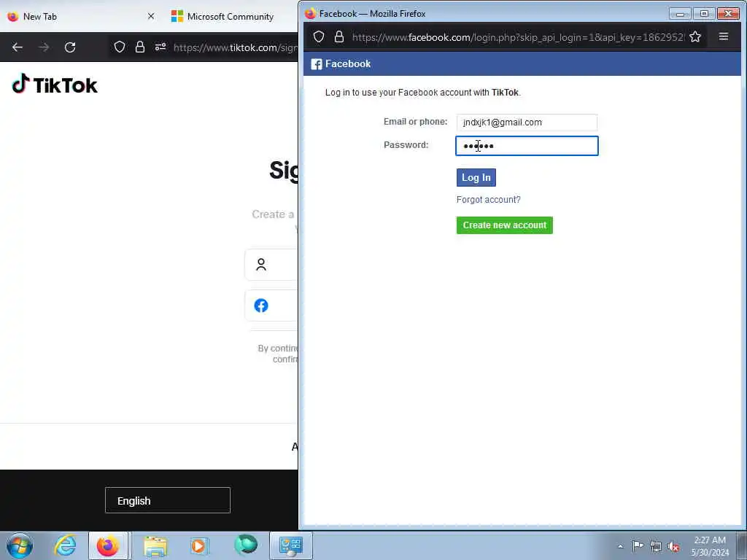Open Windows Media Player from the taskbar

pos(199,545)
